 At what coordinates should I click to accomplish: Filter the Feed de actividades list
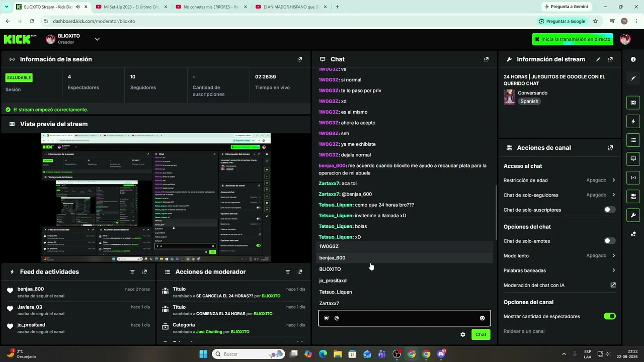point(132,272)
